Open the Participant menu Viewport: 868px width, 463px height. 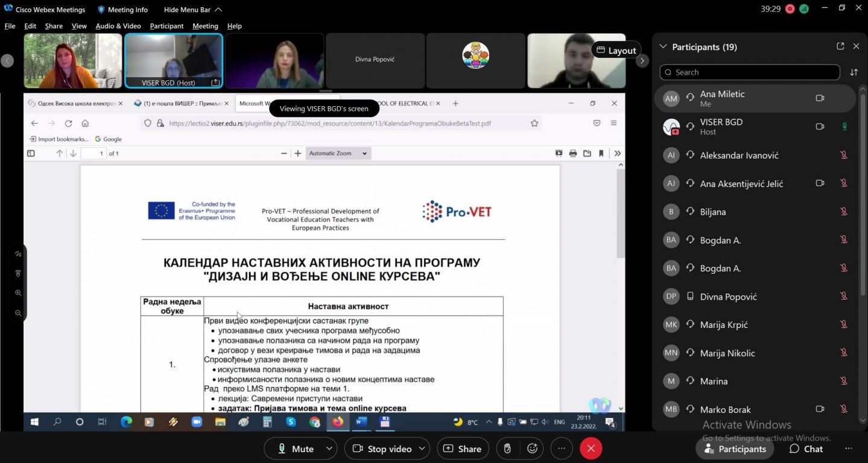coord(166,26)
